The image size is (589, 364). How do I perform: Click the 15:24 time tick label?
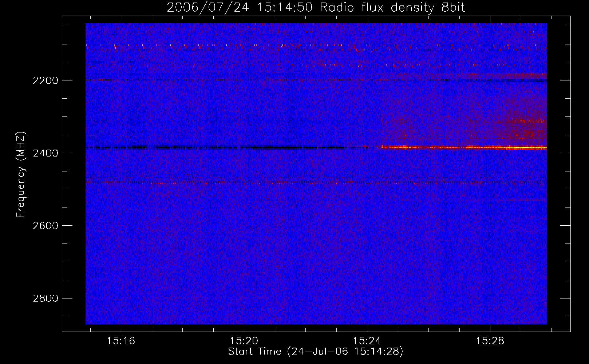coord(367,341)
